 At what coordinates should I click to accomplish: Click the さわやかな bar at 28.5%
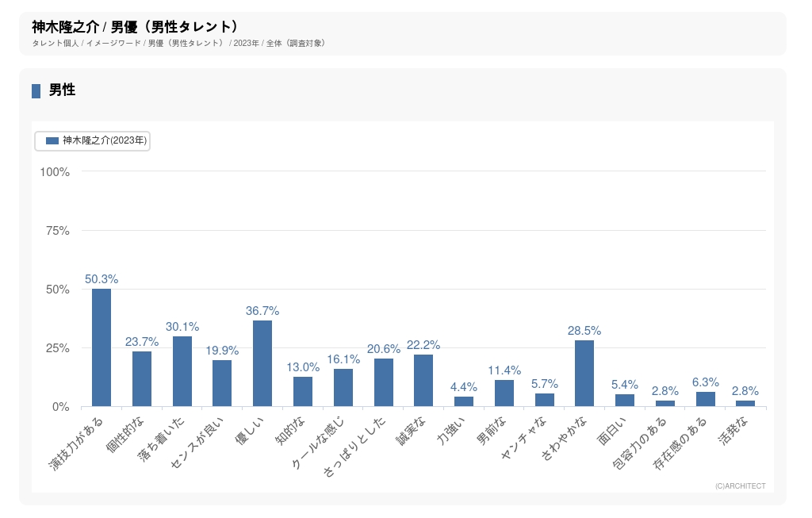[x=584, y=373]
